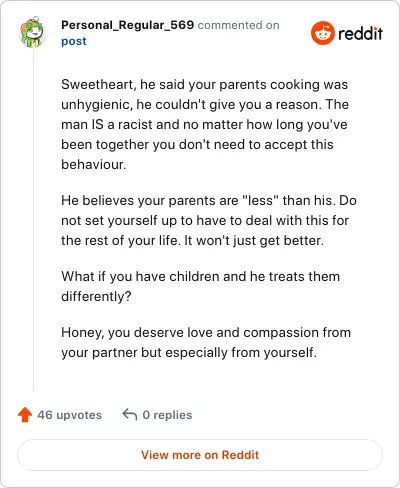Click the word "differently?" in the comment

(96, 296)
